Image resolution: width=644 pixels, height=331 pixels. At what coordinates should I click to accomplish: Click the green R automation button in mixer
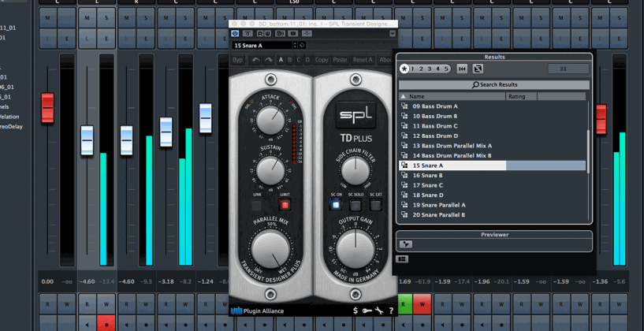point(404,304)
